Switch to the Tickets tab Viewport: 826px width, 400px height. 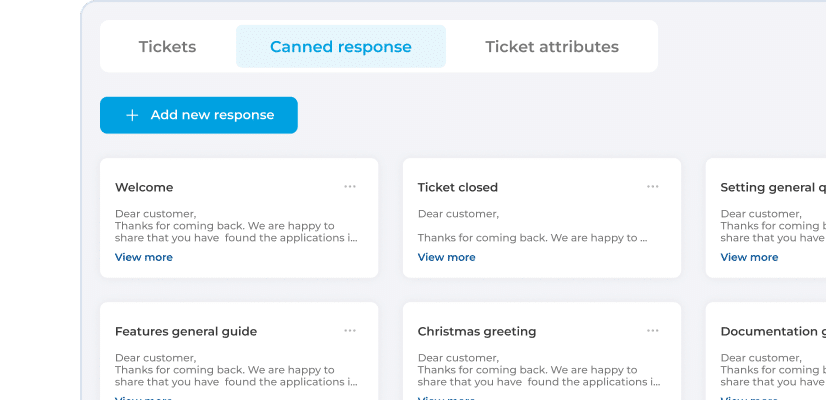(x=167, y=47)
